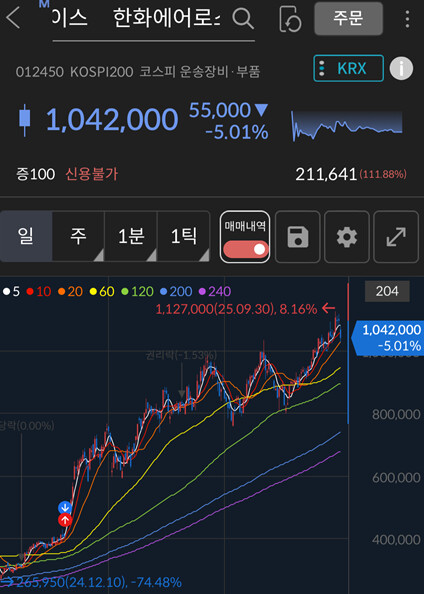424x594 pixels.
Task: Tap the 600,000 axis label
Action: click(396, 477)
